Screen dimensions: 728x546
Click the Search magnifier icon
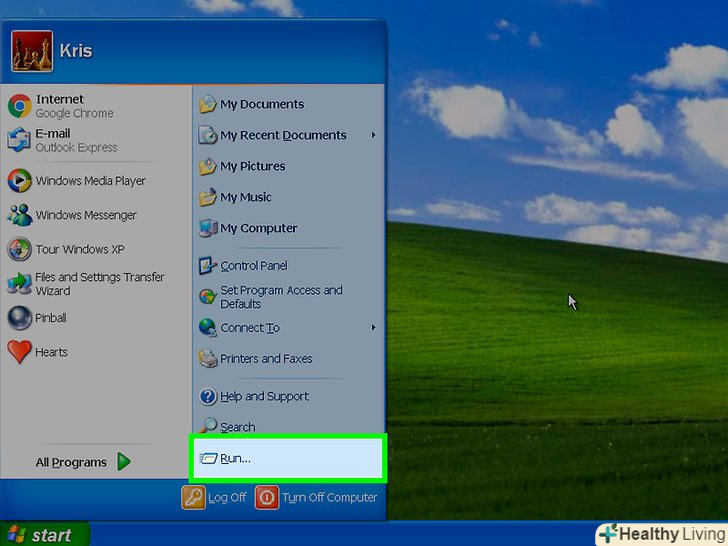coord(208,425)
